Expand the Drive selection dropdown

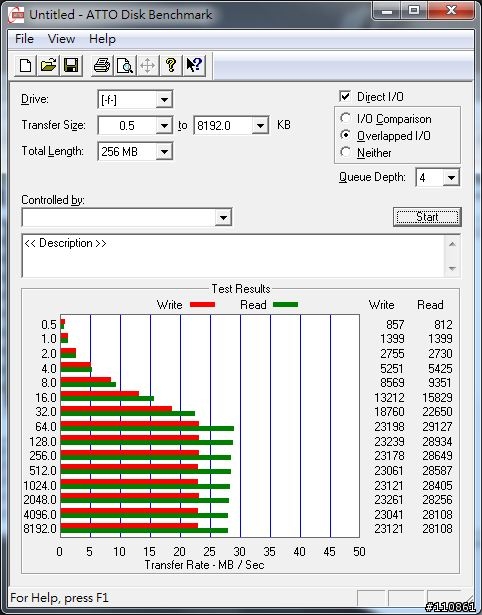click(x=164, y=100)
